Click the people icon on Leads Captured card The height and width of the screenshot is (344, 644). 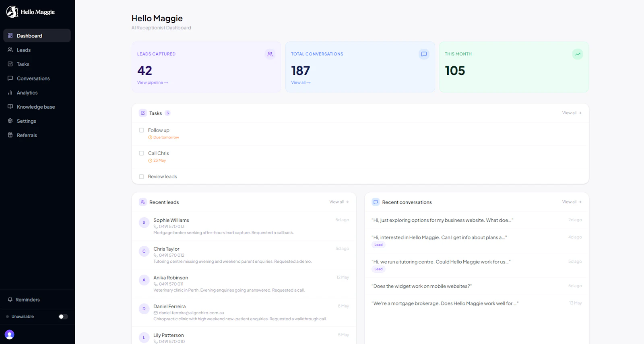[270, 54]
